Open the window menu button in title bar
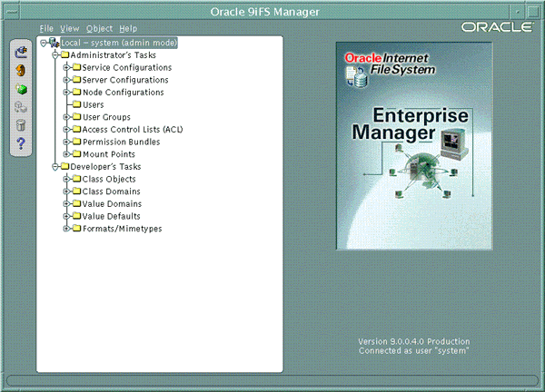 [12, 12]
